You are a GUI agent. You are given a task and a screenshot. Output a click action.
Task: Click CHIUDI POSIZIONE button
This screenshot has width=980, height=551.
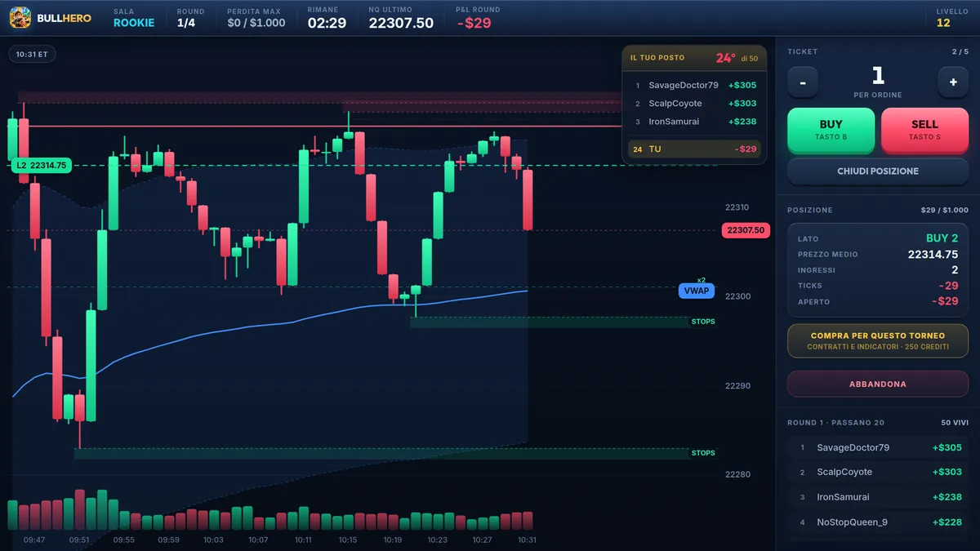(x=878, y=171)
